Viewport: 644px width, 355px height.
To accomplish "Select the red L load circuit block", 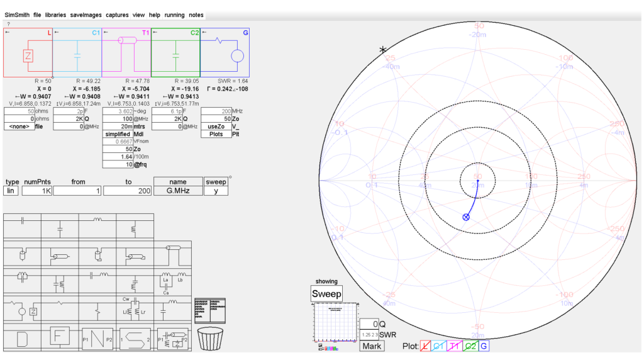I will [28, 53].
